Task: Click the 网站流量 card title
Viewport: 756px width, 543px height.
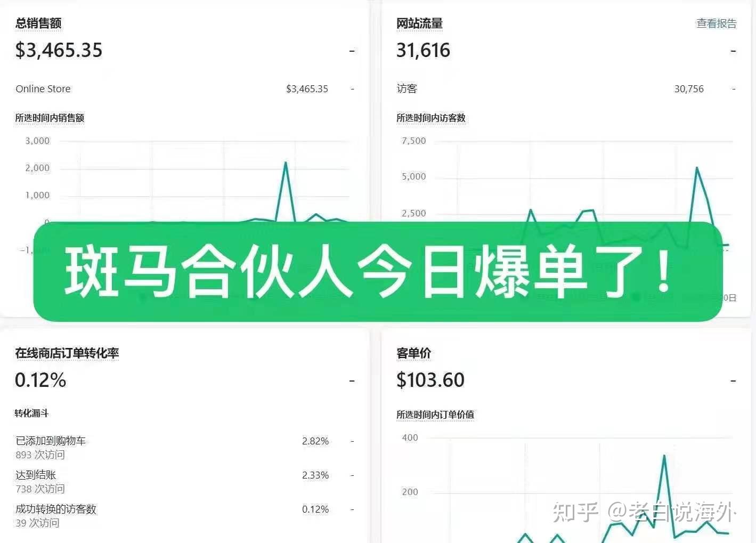Action: [x=419, y=23]
